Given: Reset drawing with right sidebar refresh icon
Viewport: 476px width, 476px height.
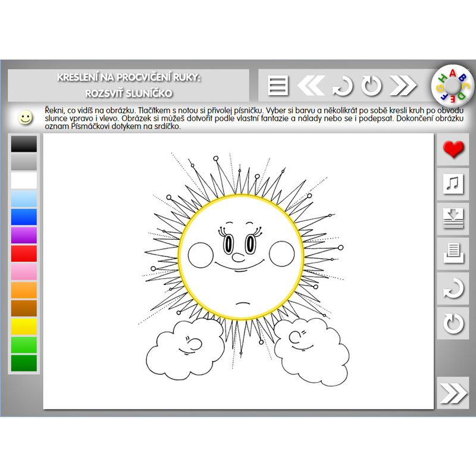Looking at the screenshot, I should [453, 323].
